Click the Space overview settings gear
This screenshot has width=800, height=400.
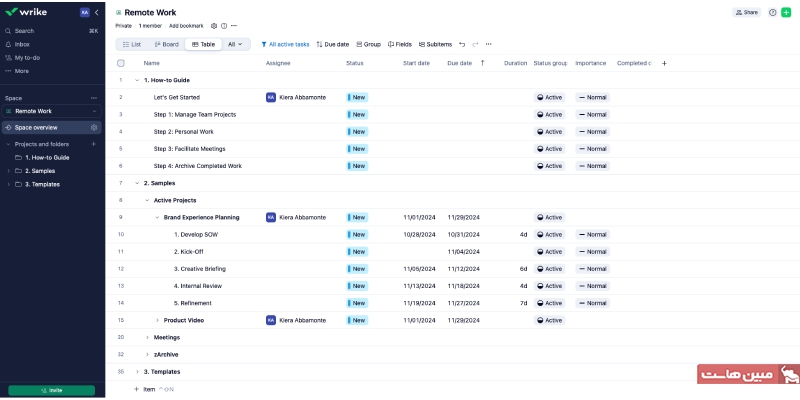94,128
